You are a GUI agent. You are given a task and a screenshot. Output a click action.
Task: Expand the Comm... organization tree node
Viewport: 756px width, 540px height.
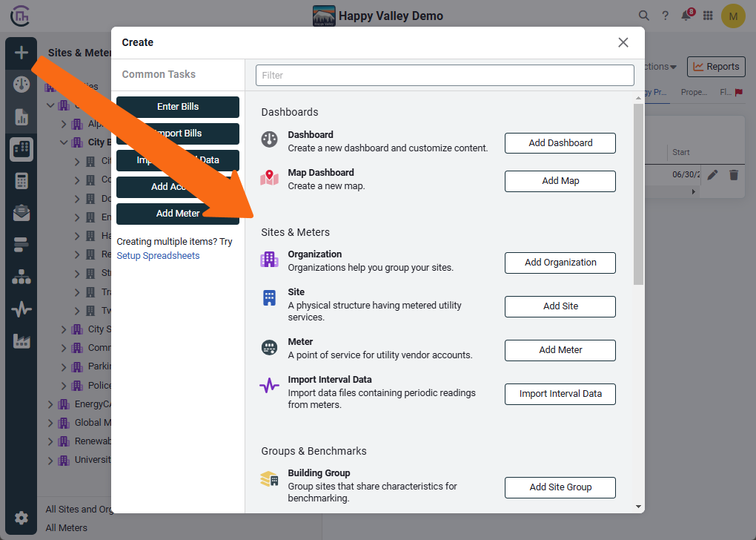click(64, 348)
